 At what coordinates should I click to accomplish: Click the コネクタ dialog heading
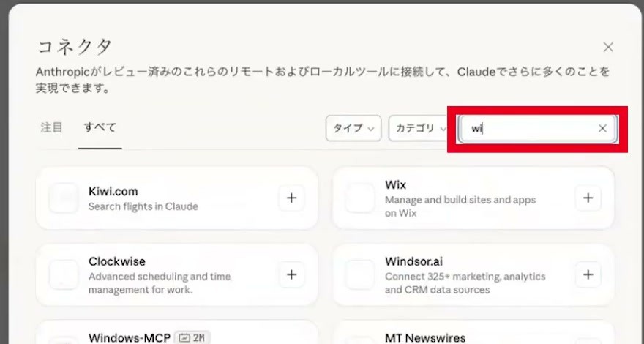click(74, 48)
